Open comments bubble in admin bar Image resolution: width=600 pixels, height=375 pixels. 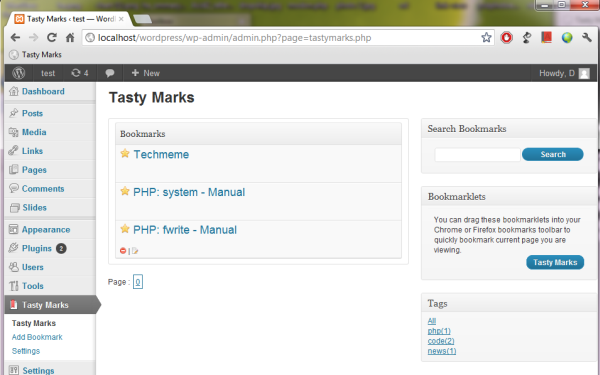click(110, 73)
